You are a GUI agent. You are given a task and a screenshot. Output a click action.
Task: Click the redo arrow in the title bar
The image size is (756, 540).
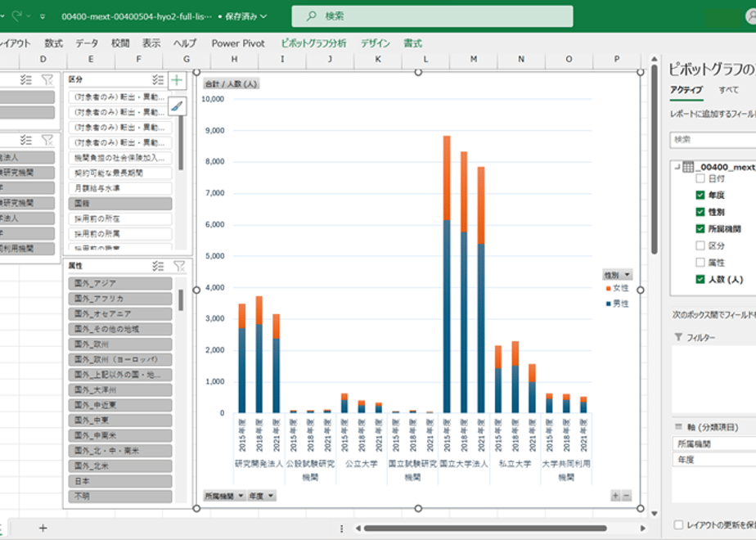(17, 16)
